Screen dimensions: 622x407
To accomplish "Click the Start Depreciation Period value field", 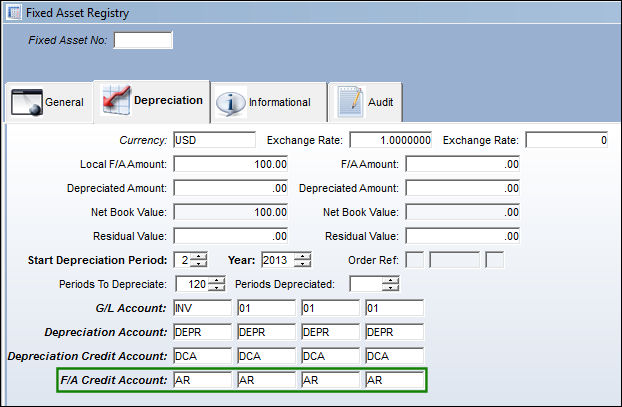I will point(182,260).
